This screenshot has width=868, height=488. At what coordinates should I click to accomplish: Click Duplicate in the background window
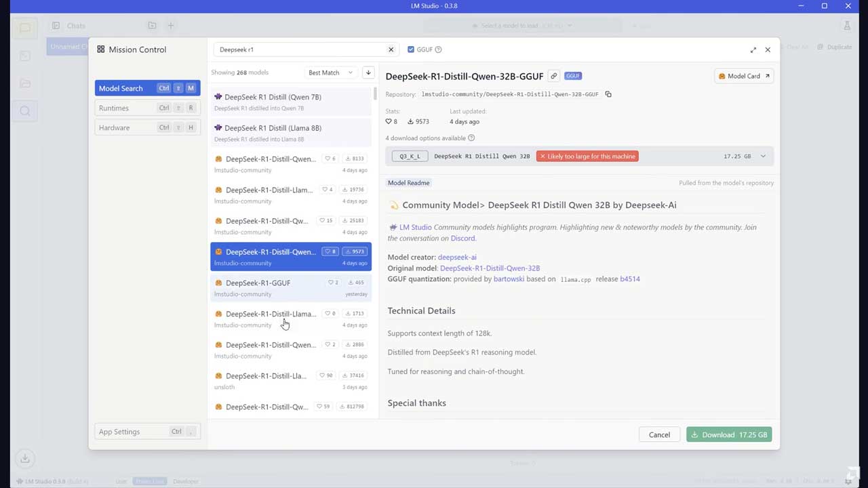[835, 47]
